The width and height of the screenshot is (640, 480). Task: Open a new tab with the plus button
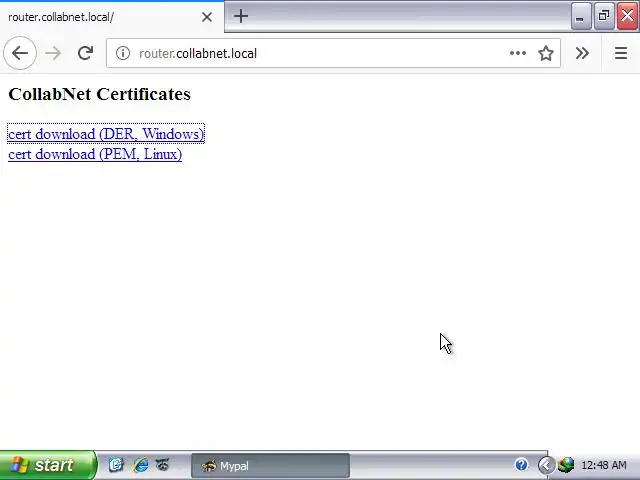[241, 16]
